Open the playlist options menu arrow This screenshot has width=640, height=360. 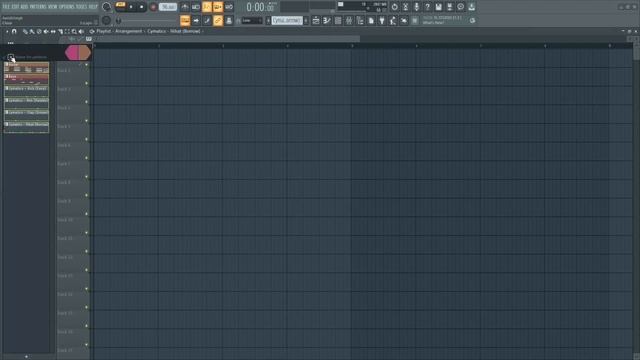(7, 31)
